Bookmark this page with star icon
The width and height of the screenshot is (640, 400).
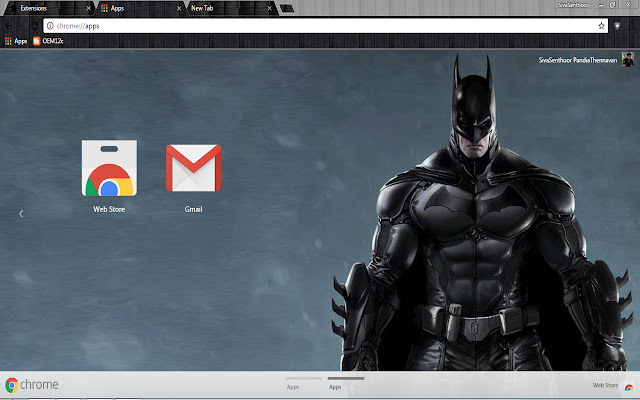601,26
